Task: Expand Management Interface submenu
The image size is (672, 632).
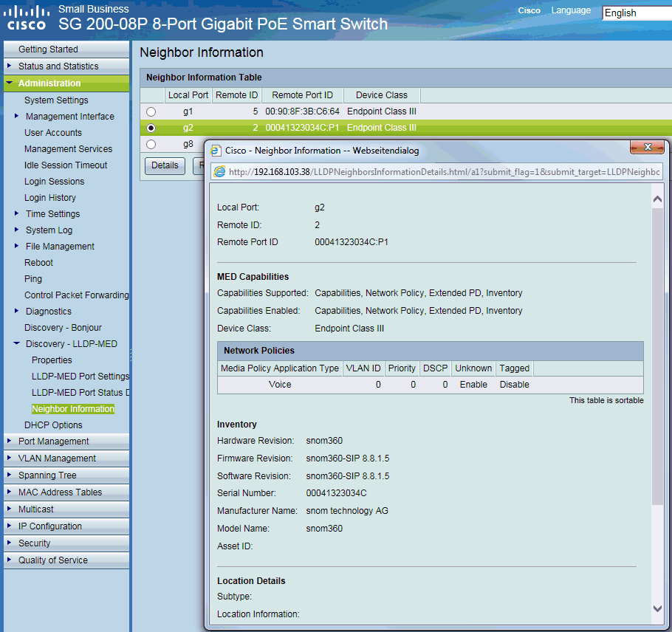Action: tap(16, 116)
